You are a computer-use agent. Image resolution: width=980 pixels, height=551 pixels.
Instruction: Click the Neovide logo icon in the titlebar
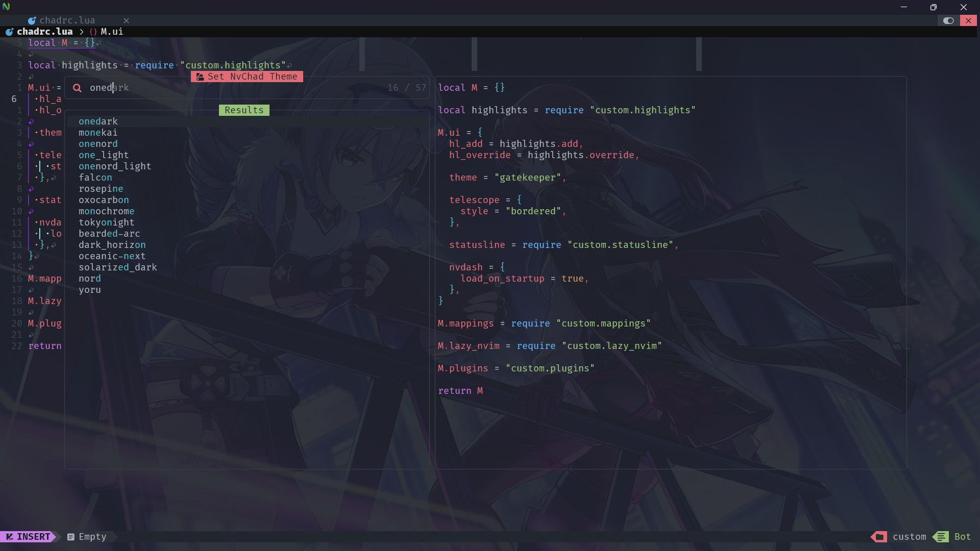(x=7, y=7)
